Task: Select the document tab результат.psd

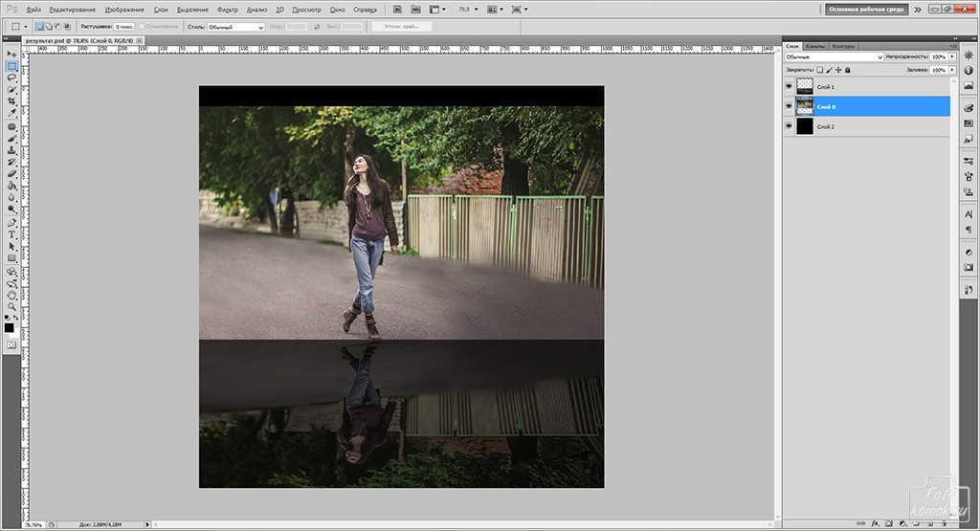Action: coord(78,40)
